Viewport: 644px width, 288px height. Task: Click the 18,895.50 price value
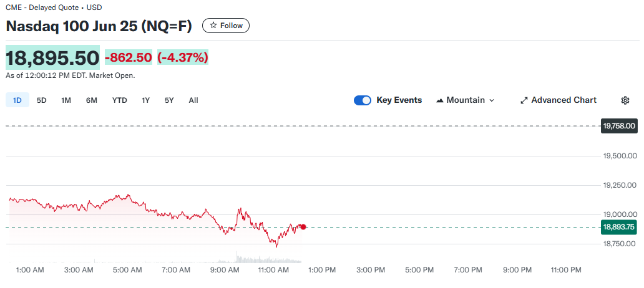[52, 57]
